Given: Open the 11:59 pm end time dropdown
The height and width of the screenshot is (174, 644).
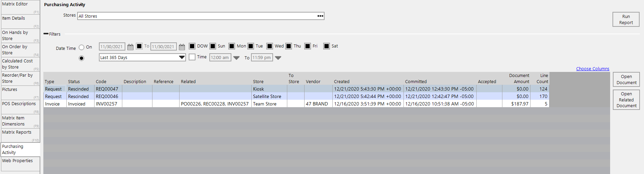Looking at the screenshot, I should [278, 58].
